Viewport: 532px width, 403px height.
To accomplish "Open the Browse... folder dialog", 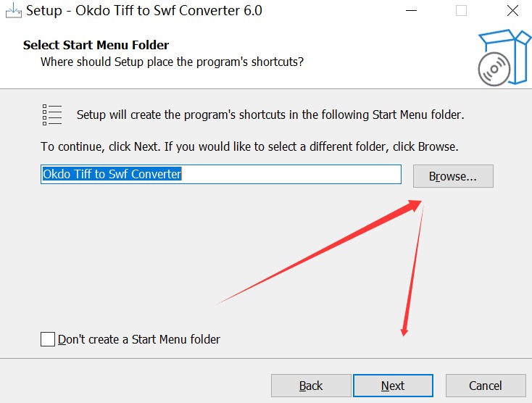I will [x=453, y=176].
